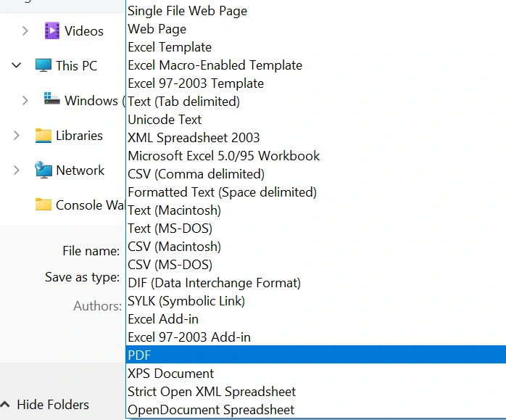Click the Hide Folders button text
This screenshot has height=420, width=506.
(53, 405)
